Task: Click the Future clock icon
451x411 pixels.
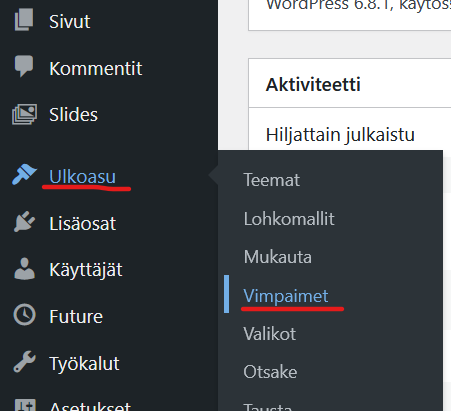Action: click(x=24, y=315)
